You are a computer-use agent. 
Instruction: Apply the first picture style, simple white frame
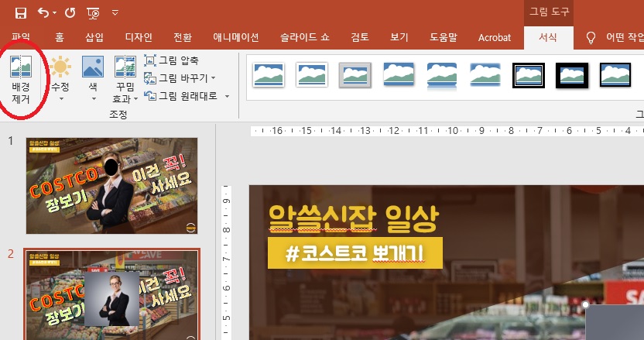(x=269, y=75)
